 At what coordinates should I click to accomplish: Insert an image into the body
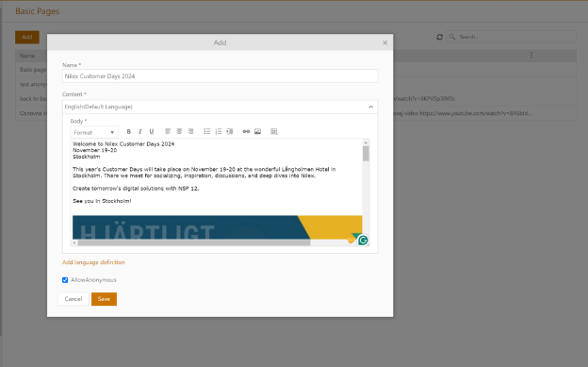pos(257,131)
